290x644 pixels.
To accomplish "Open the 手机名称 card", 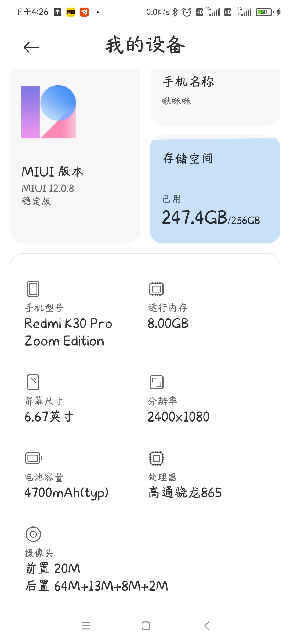I will (215, 97).
